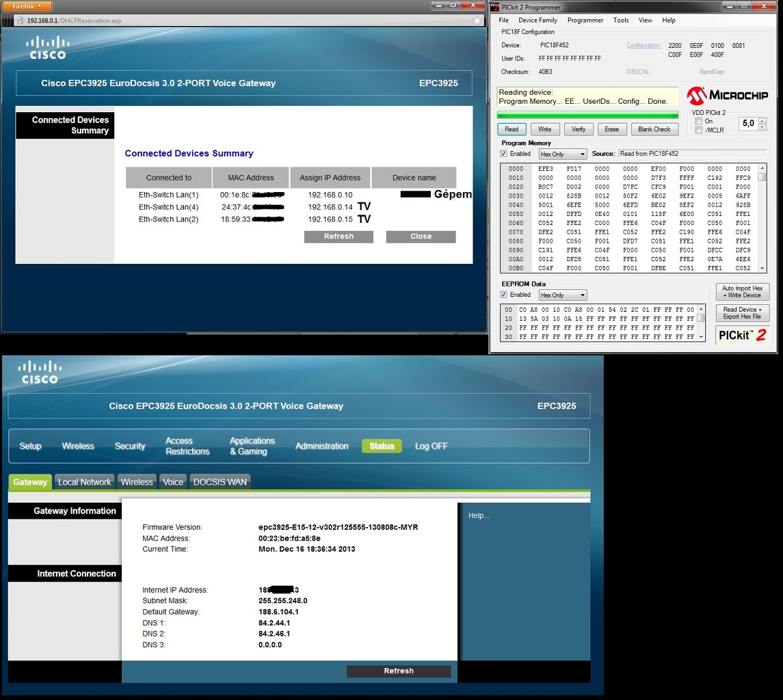783x700 pixels.
Task: Click IP address 192.168.0.10 in the device table
Action: click(330, 195)
